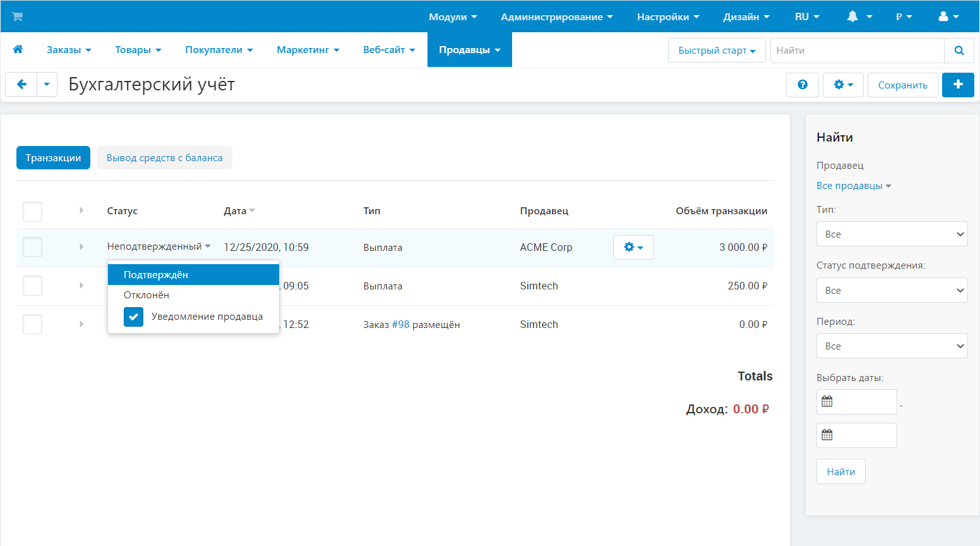Open the user profile account menu
The height and width of the screenshot is (546, 980).
pos(948,16)
